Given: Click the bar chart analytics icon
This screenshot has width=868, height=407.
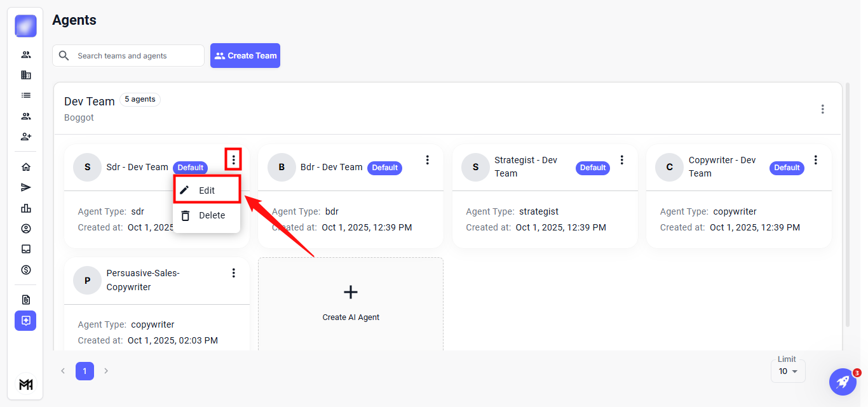Looking at the screenshot, I should point(26,208).
